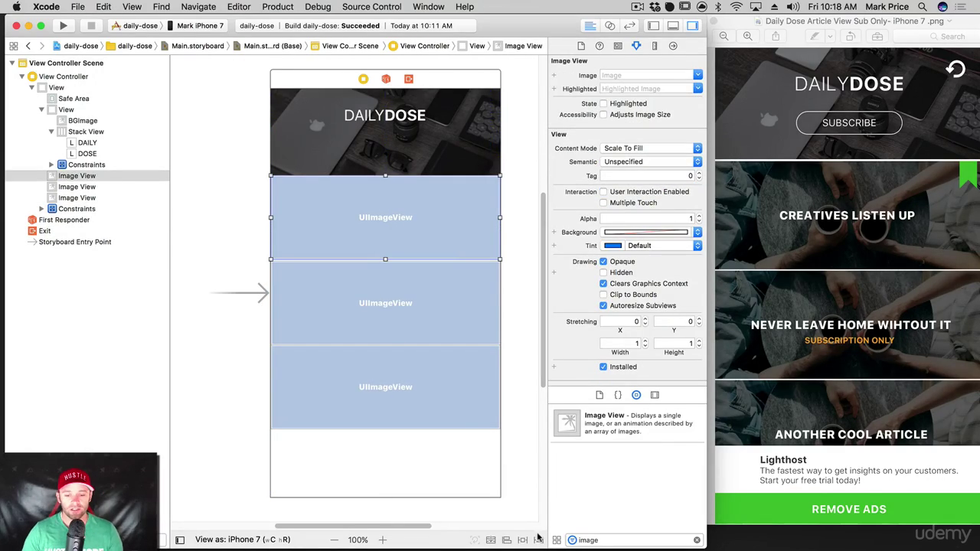Collapse the View Controller Scene
The height and width of the screenshot is (551, 980).
coord(11,63)
